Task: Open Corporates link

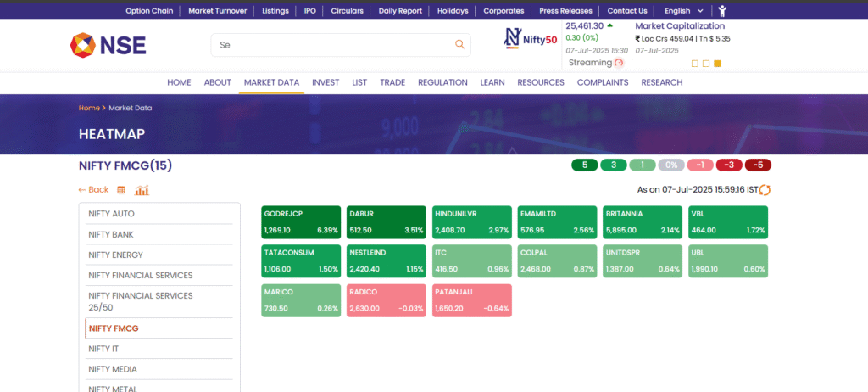Action: click(504, 10)
